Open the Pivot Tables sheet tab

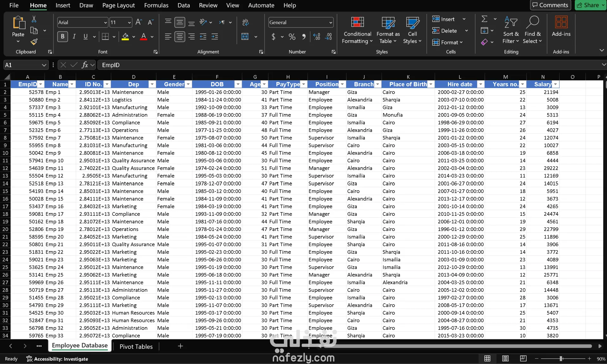[x=136, y=347]
